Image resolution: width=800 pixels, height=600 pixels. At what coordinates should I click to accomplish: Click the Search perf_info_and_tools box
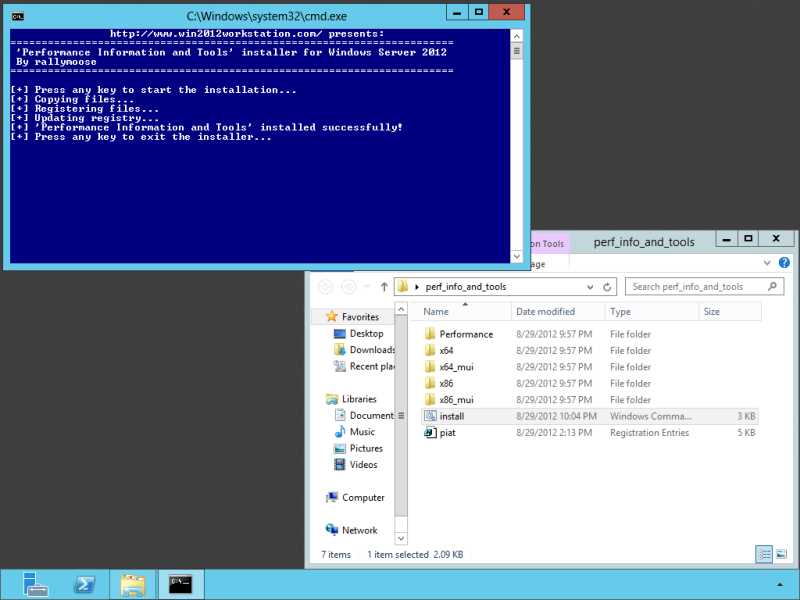(x=705, y=287)
